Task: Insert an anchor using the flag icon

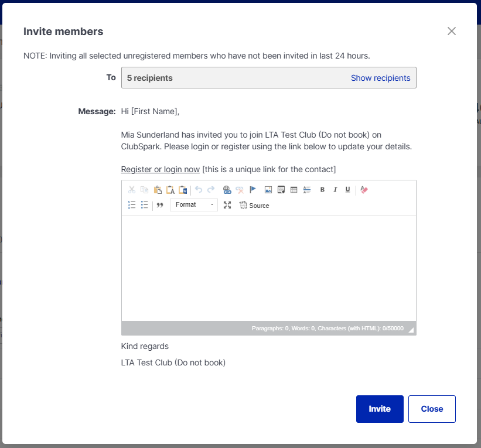Action: click(253, 190)
